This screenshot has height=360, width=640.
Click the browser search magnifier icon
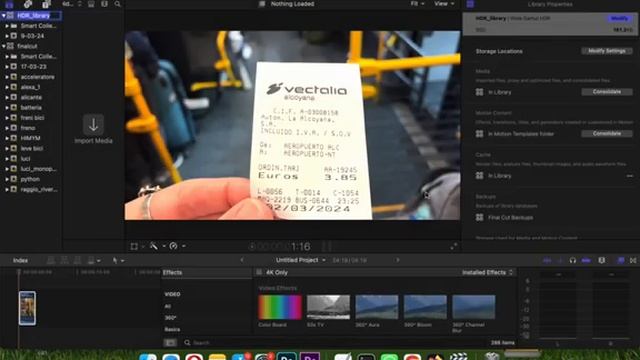[118, 4]
